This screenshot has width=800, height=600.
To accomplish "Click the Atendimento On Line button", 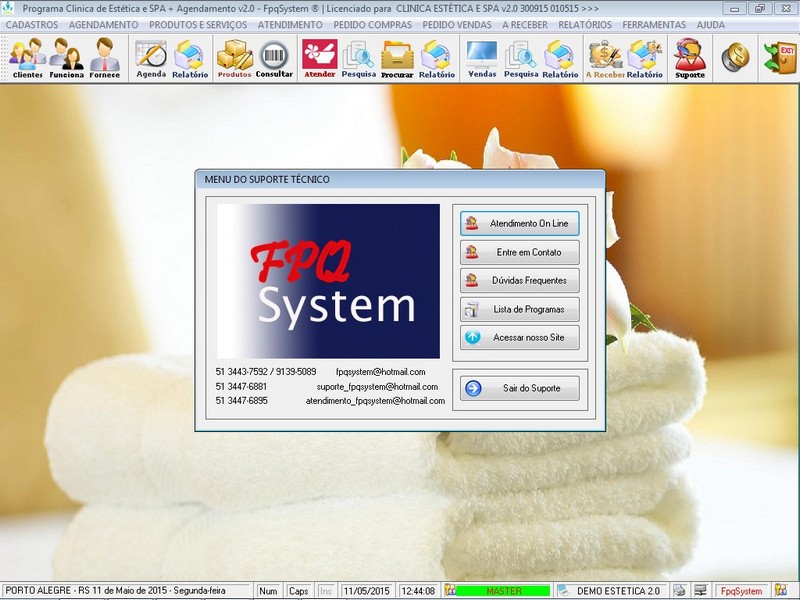I will pyautogui.click(x=519, y=223).
